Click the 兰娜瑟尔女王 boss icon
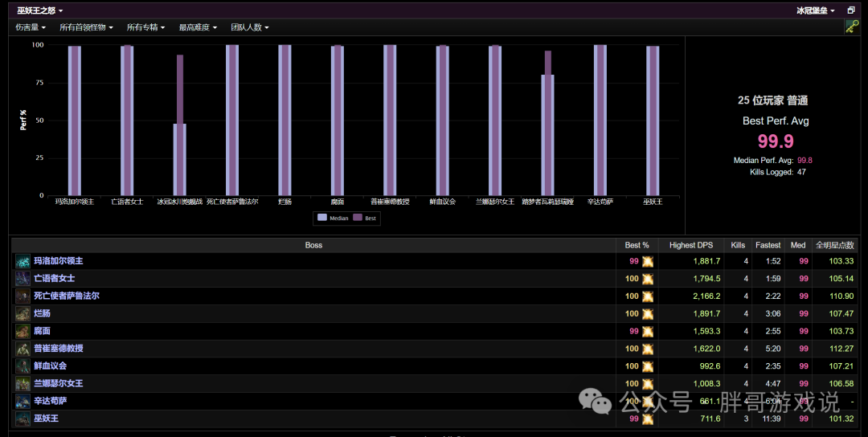 [23, 383]
